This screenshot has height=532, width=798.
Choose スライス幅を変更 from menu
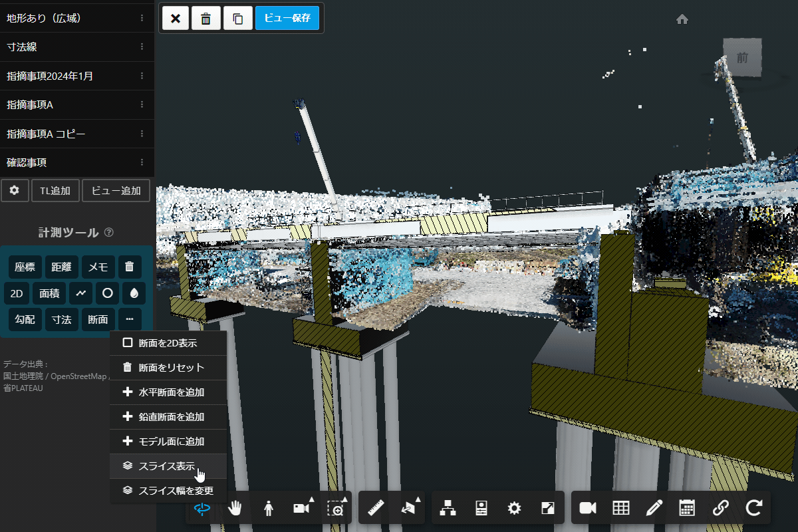pos(168,491)
